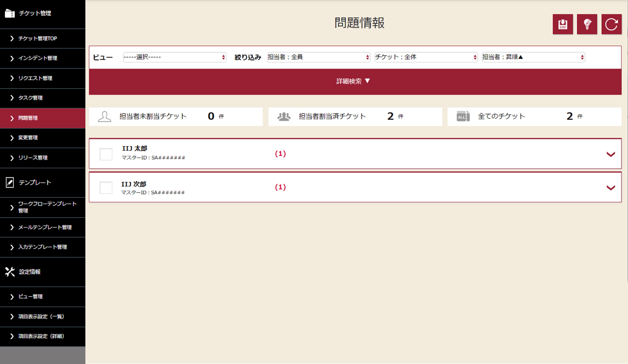Screen dimensions: 628x364
Task: Open the 担当者：昇順 sort dropdown
Action: point(533,57)
